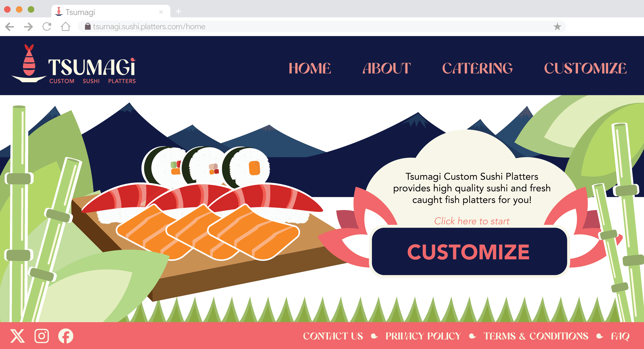644x349 pixels.
Task: Select the HOME navigation item
Action: coord(310,68)
